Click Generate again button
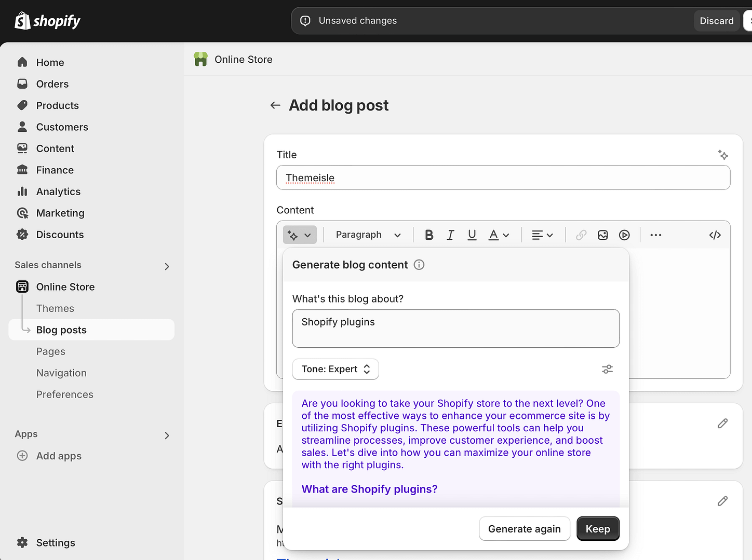Screen dimensions: 752x560 525,529
